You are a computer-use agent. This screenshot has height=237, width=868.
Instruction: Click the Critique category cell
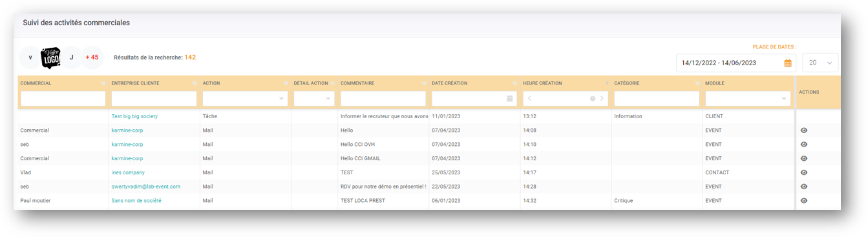click(x=624, y=201)
